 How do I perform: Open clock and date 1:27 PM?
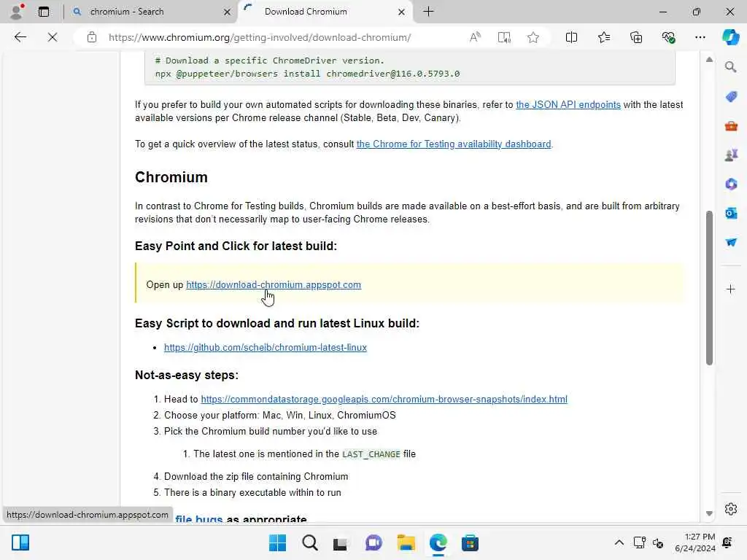(695, 542)
